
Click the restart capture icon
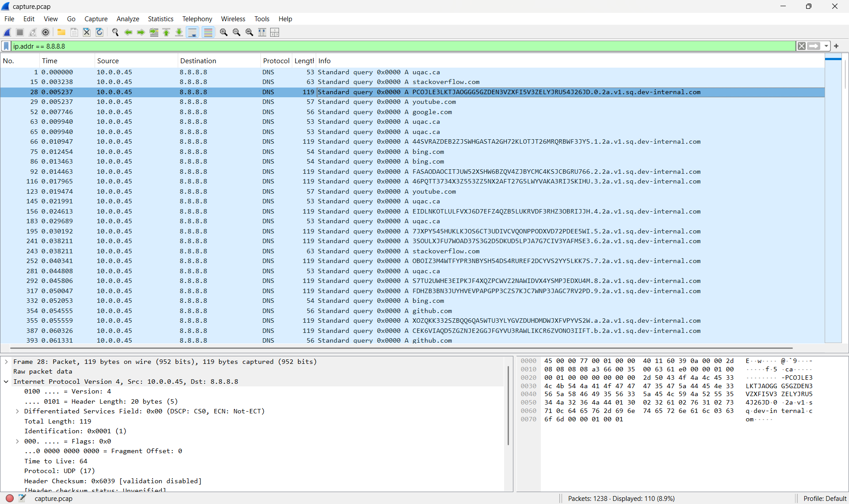(x=33, y=32)
